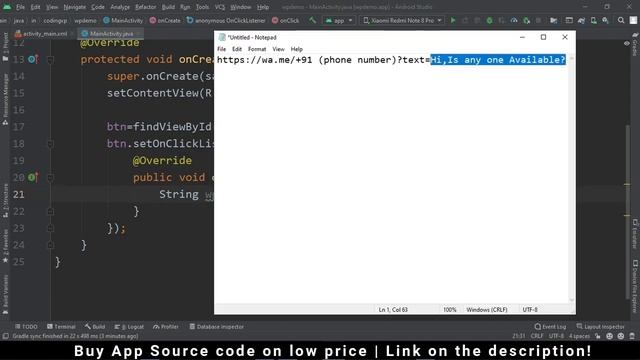The width and height of the screenshot is (640, 360).
Task: Click the MainActivity breadcrumb in navigation bar
Action: pyautogui.click(x=123, y=20)
